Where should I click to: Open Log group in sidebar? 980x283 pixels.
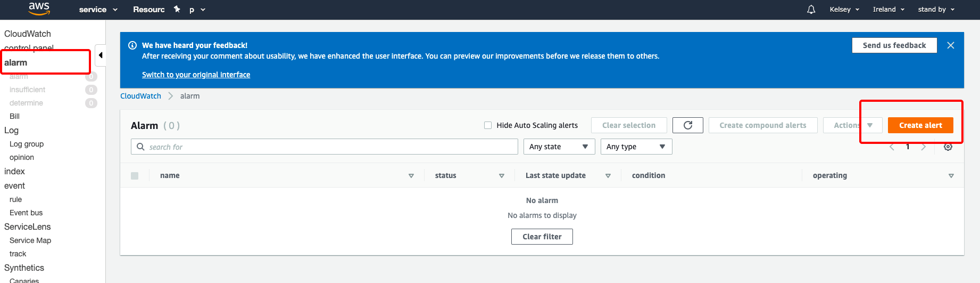pyautogui.click(x=27, y=144)
